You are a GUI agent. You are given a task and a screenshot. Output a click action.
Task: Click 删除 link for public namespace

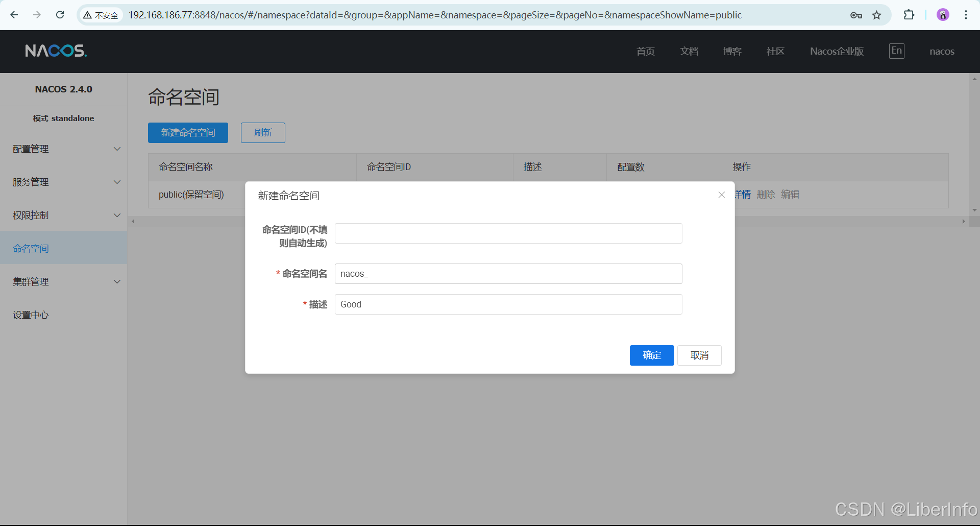[x=766, y=195]
